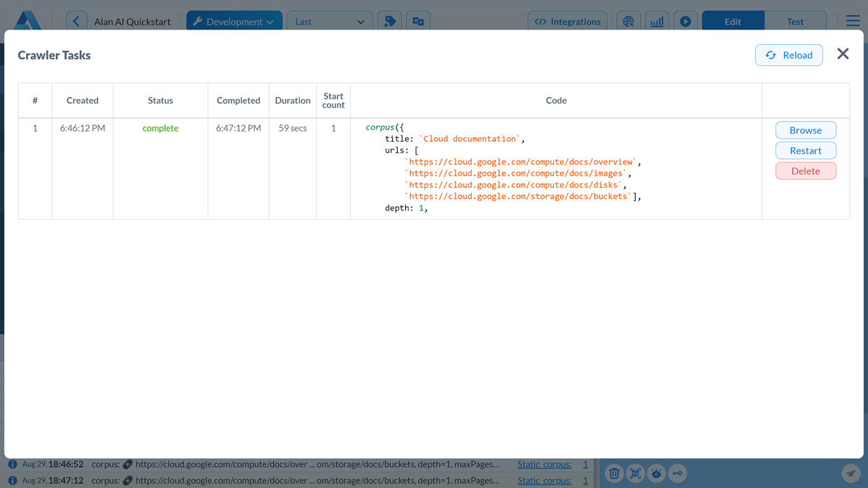Browse the Cloud documentation corpus
This screenshot has width=868, height=488.
pyautogui.click(x=805, y=130)
